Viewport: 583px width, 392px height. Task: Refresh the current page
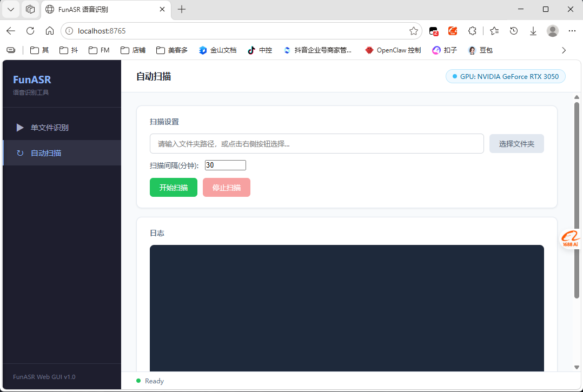coord(30,31)
